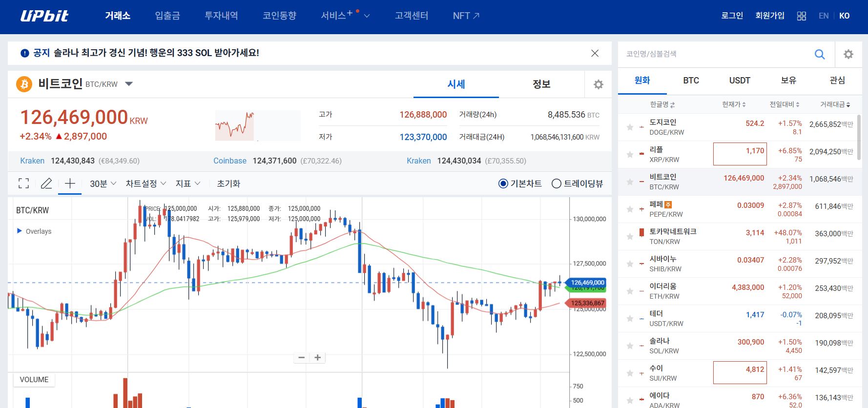Switch language to EN
Screen dimensions: 868x408
[824, 16]
